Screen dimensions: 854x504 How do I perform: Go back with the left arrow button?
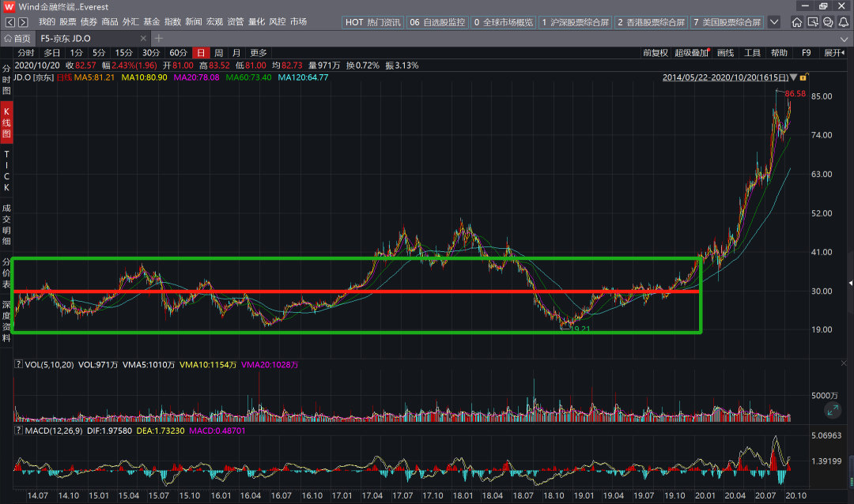[x=10, y=22]
